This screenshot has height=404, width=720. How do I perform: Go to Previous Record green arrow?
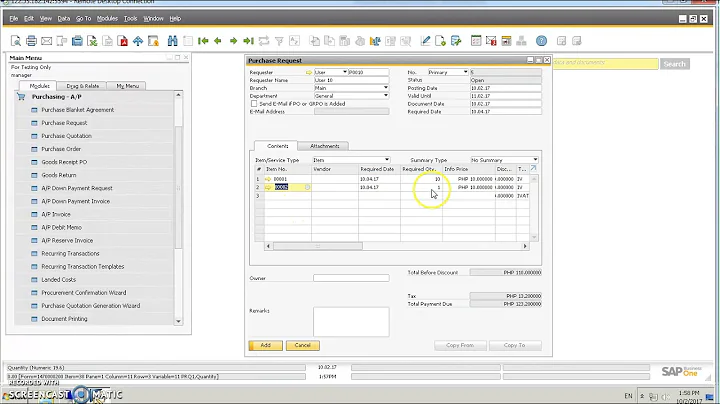[x=218, y=41]
